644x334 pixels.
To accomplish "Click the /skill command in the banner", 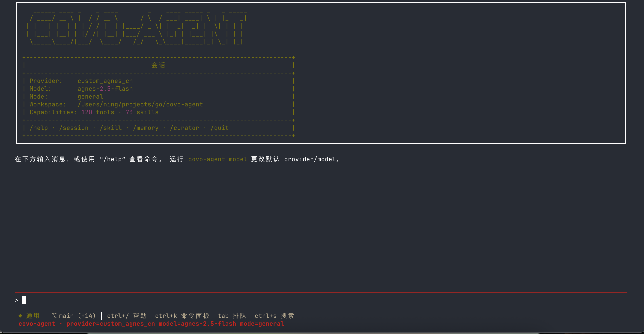I will 111,128.
